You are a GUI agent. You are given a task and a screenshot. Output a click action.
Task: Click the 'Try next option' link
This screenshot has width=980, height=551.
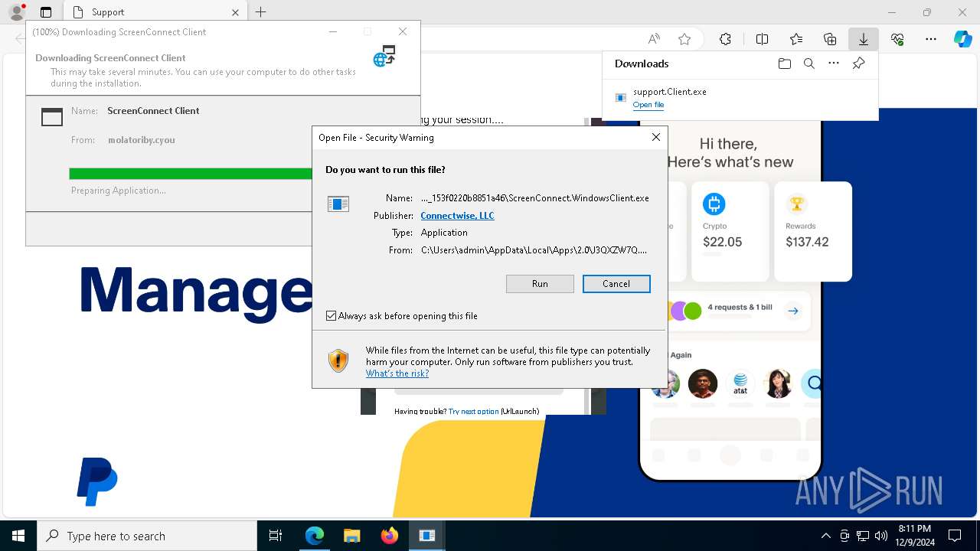473,411
